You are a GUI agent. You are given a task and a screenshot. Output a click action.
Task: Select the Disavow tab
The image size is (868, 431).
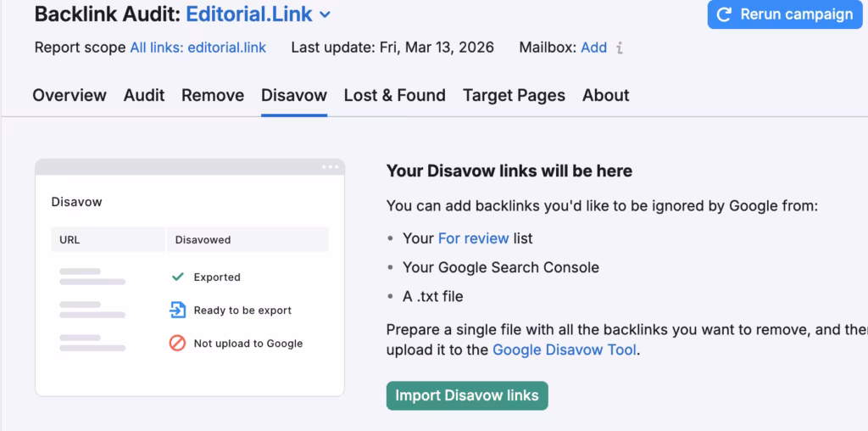click(x=294, y=95)
